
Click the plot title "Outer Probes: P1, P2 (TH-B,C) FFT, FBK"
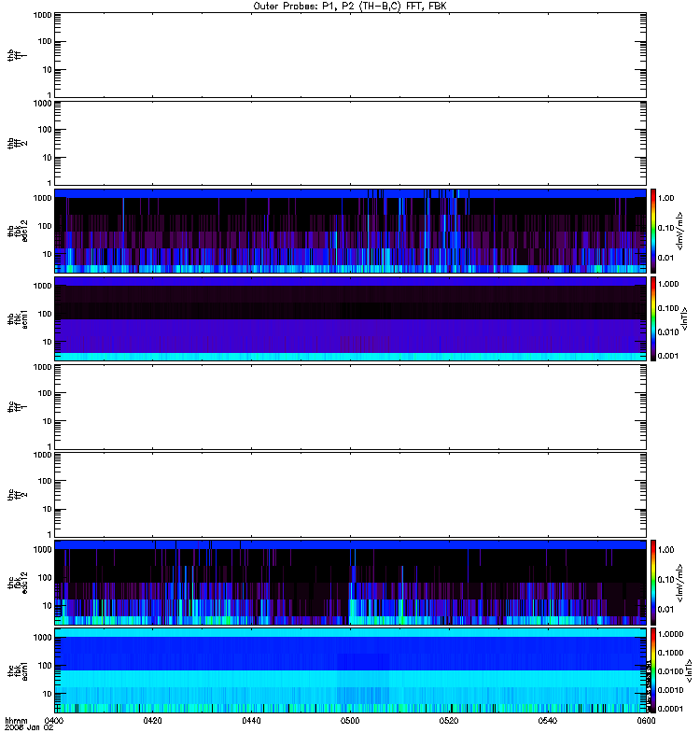pos(350,7)
